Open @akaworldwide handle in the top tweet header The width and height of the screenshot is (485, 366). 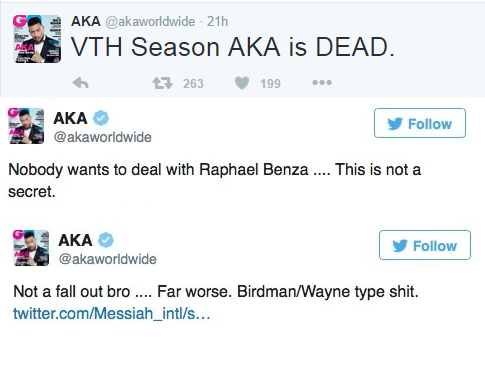pos(150,22)
